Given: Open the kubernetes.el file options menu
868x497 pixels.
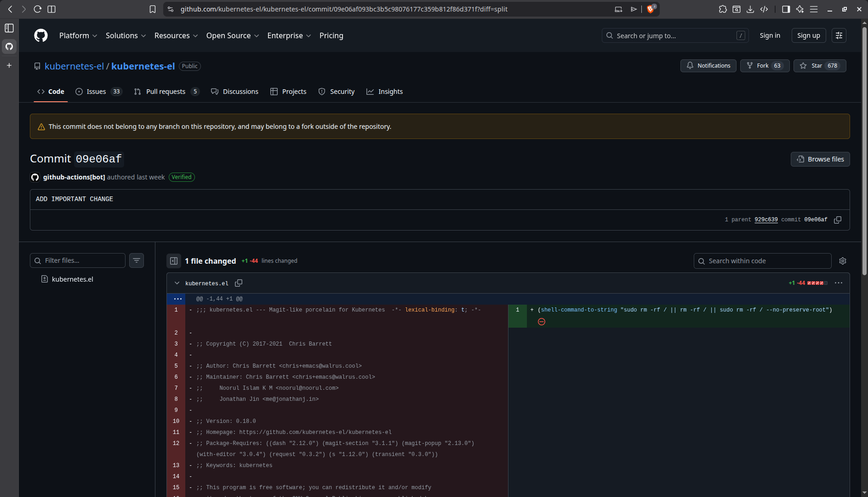Looking at the screenshot, I should pyautogui.click(x=839, y=283).
